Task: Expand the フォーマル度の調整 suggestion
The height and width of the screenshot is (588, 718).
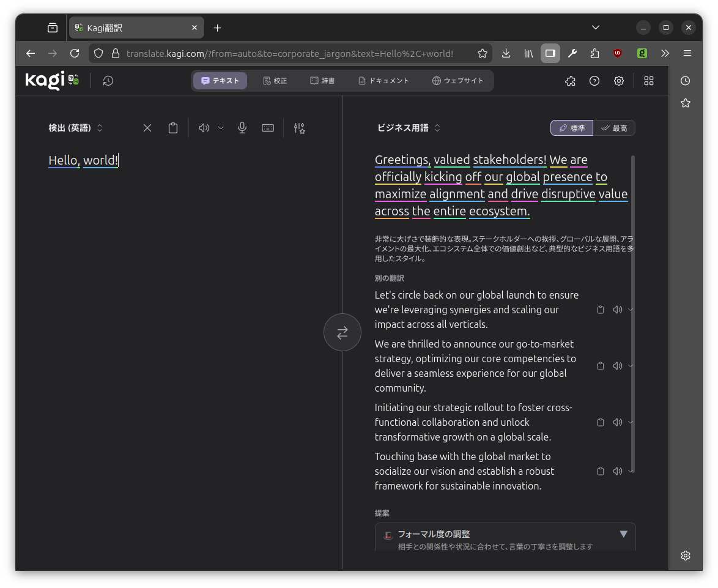Action: [623, 534]
